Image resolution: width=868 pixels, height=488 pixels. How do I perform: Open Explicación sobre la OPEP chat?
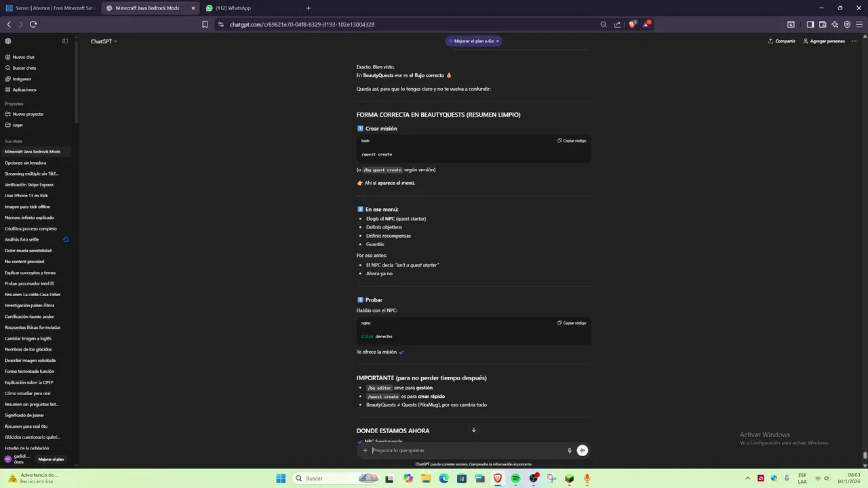pos(35,382)
